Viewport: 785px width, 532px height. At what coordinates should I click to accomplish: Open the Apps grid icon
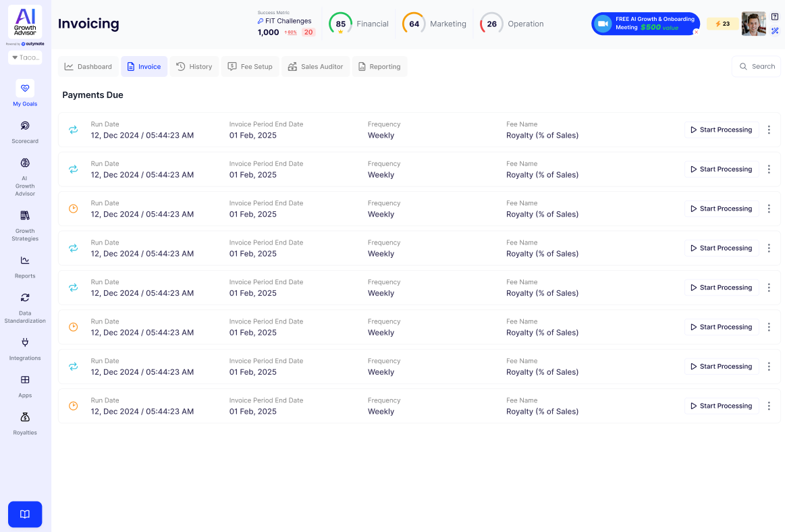point(25,380)
